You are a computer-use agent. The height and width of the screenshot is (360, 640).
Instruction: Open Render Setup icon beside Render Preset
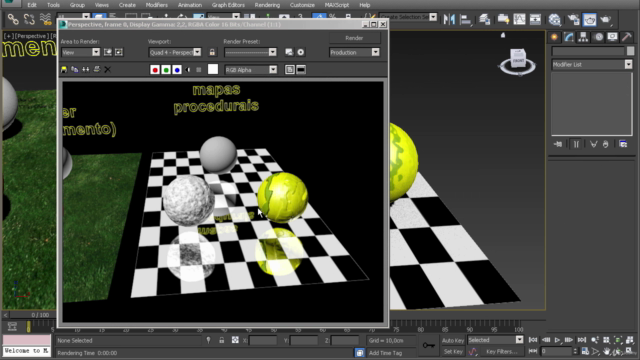click(x=289, y=52)
